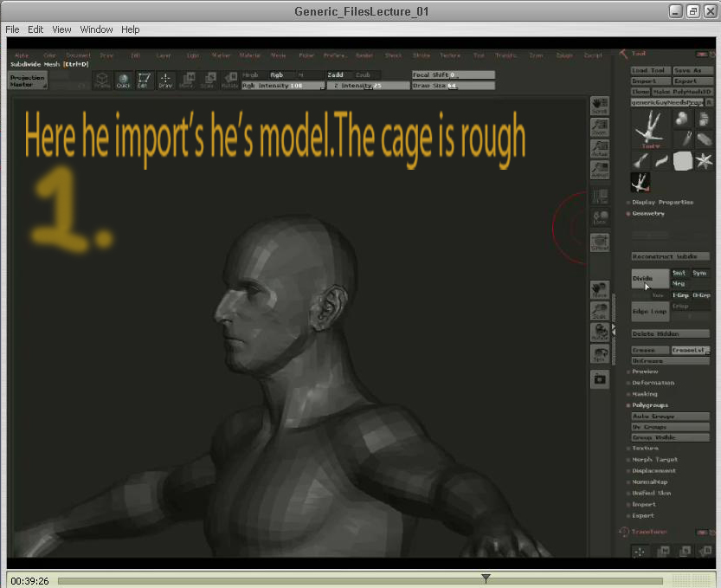
Task: Toggle the Smt option beside Divide
Action: click(679, 273)
